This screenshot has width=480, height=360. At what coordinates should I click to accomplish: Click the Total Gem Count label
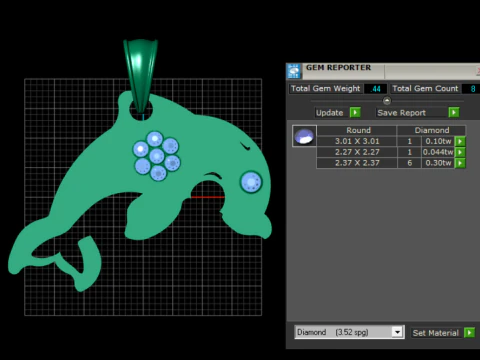point(425,89)
